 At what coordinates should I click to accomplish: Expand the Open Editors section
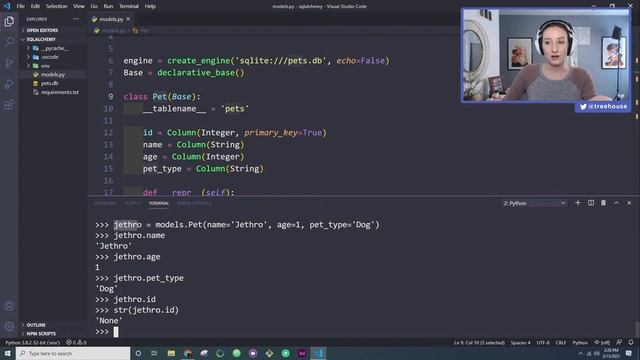tap(53, 30)
